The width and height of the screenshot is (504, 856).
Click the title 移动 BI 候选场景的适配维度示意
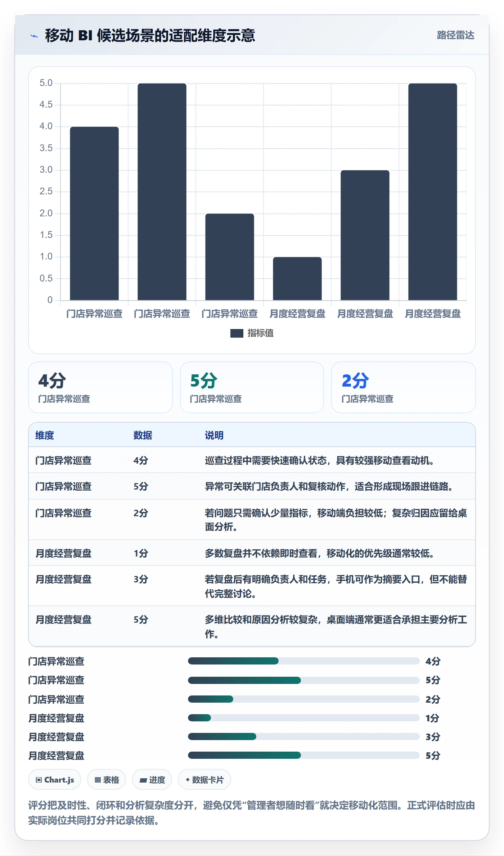(x=150, y=36)
